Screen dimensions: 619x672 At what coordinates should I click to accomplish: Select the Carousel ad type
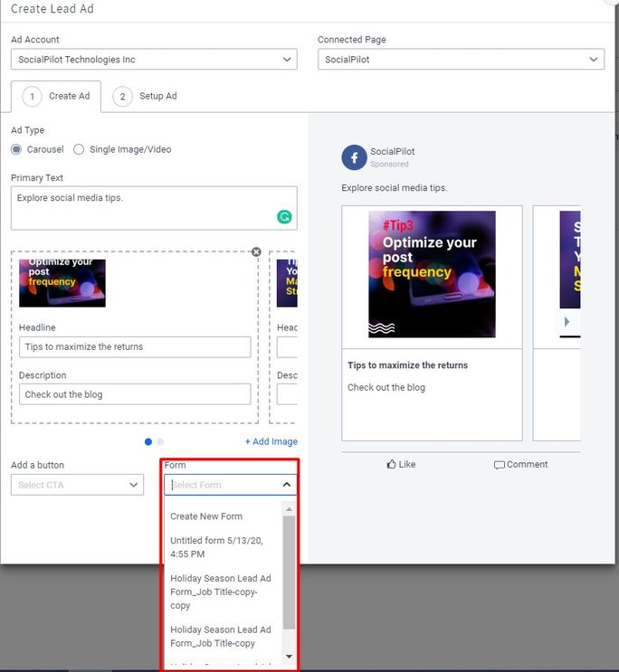tap(16, 149)
